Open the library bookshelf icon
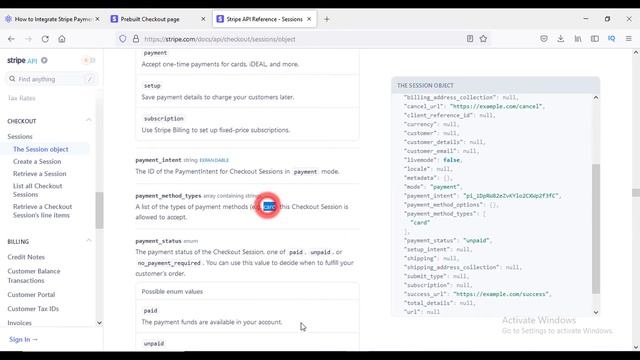Viewport: 640px width, 360px height. coord(578,39)
